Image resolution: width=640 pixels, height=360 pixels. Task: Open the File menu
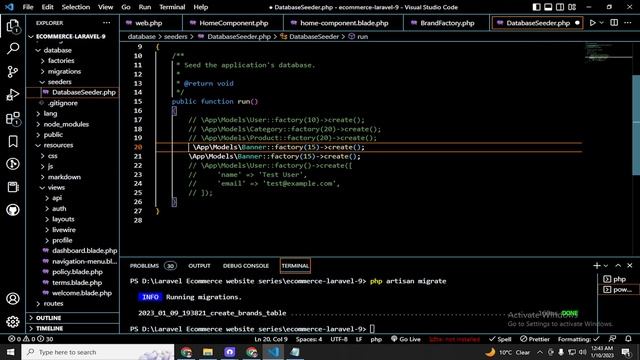pyautogui.click(x=28, y=7)
